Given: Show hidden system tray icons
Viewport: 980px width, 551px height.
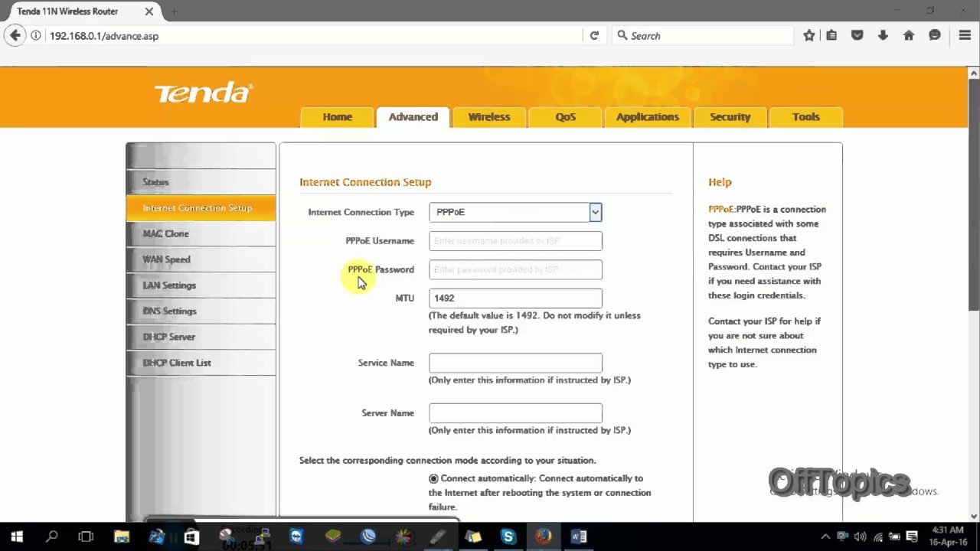Looking at the screenshot, I should click(x=825, y=536).
